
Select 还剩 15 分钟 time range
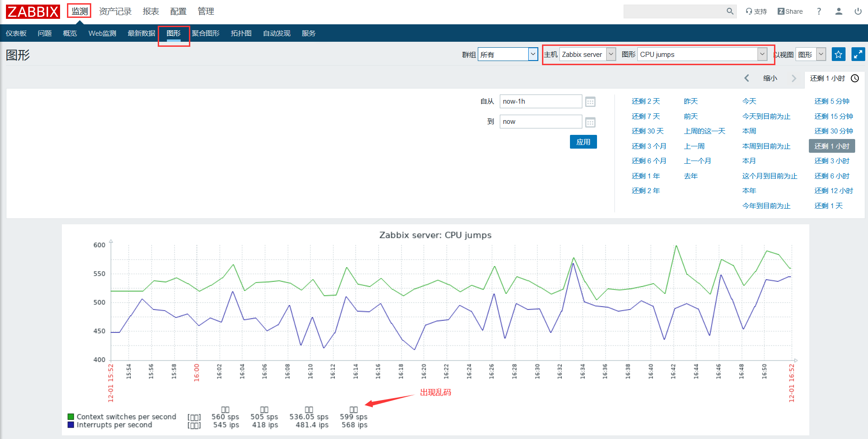click(834, 117)
